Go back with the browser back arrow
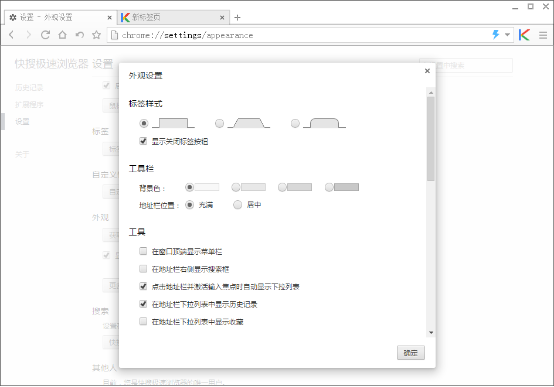This screenshot has height=387, width=554. pos(11,35)
